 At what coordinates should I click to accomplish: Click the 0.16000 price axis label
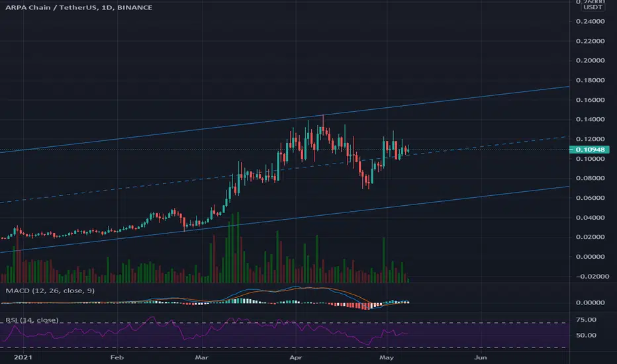pyautogui.click(x=591, y=99)
